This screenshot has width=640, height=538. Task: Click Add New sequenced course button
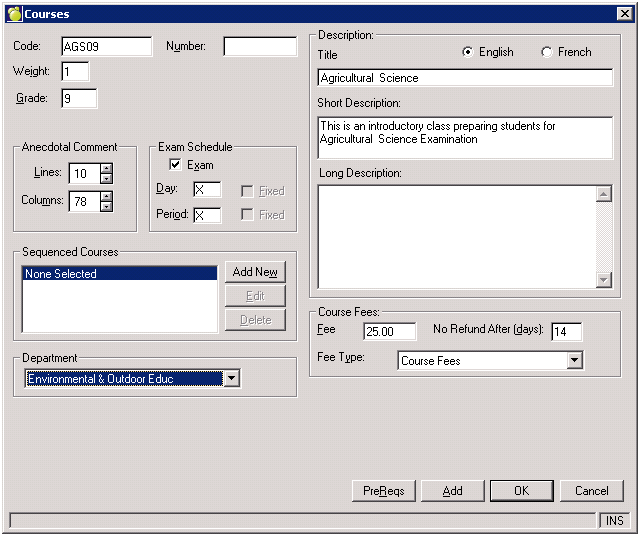(255, 272)
